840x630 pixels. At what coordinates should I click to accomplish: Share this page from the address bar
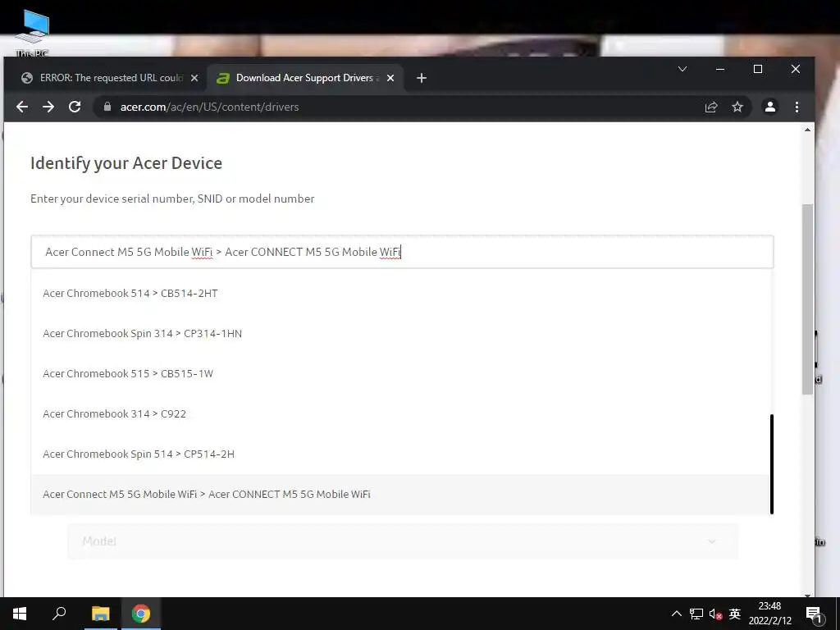pyautogui.click(x=711, y=107)
